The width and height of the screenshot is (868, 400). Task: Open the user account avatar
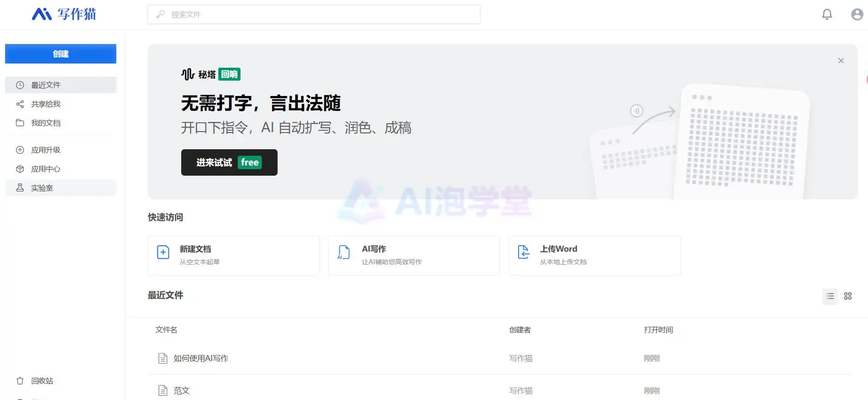coord(857,14)
